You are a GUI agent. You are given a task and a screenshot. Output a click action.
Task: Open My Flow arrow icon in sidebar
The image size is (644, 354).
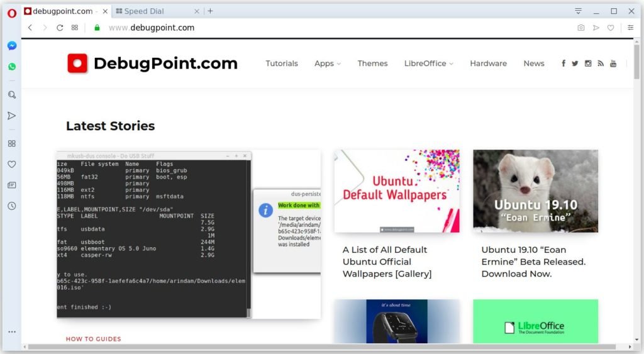[12, 116]
